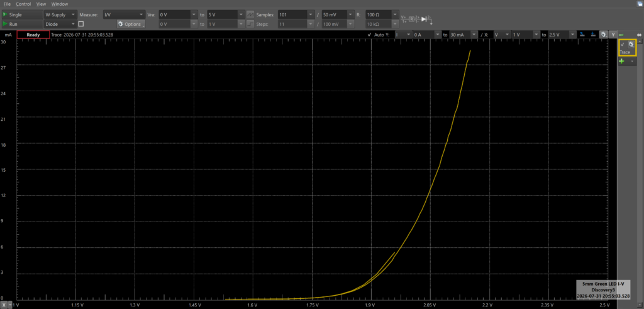Click the second cursor icon in plot toolbar
This screenshot has height=309, width=644.
click(x=592, y=35)
